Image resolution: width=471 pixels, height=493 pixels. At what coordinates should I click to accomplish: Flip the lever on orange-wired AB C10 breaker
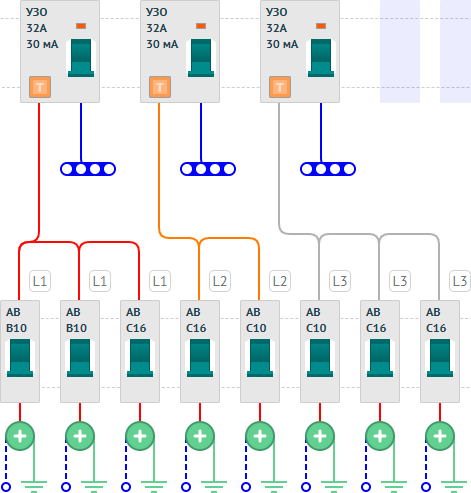[x=260, y=358]
